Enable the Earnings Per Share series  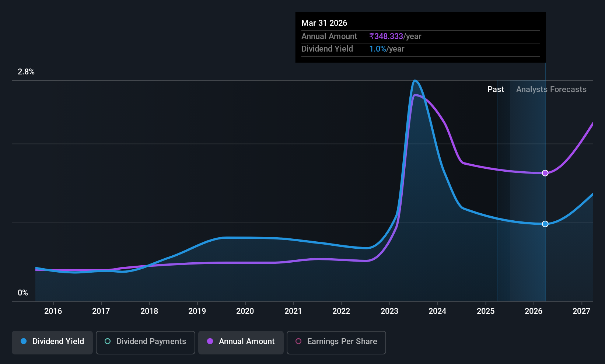point(336,343)
